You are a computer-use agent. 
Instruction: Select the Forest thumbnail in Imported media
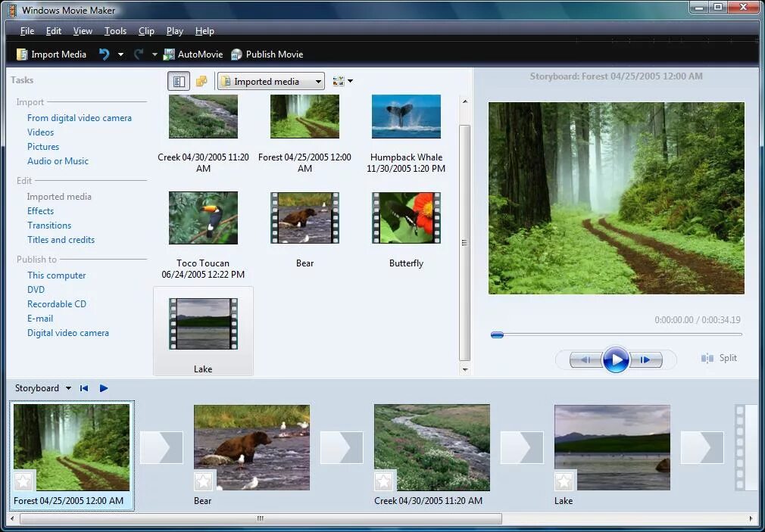coord(304,117)
